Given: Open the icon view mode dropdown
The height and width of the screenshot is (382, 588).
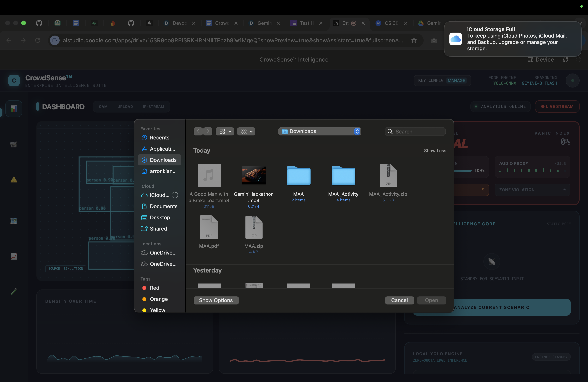Looking at the screenshot, I should click(225, 131).
